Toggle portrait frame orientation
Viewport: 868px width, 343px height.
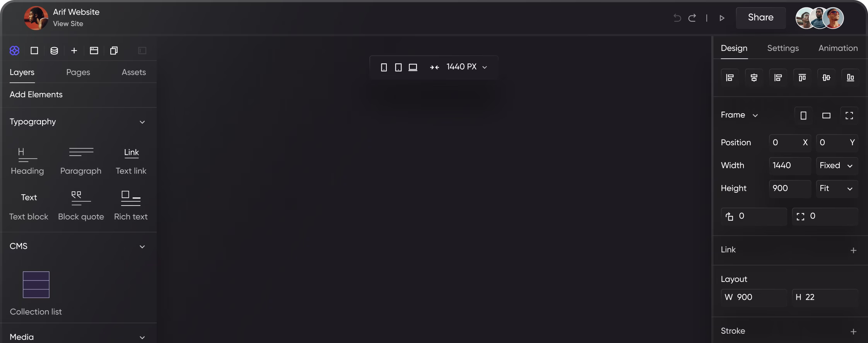tap(803, 115)
